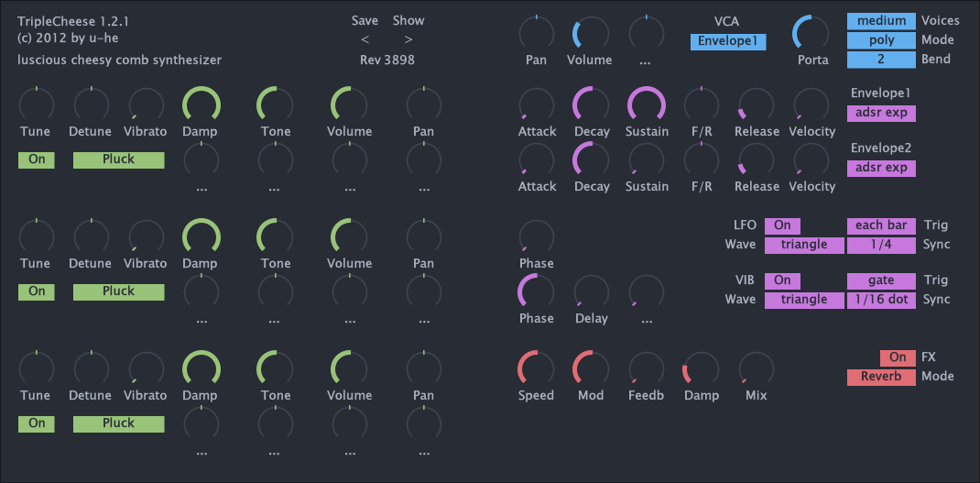Change the Bend range value 2
Viewport: 980px width, 483px height.
pos(881,60)
